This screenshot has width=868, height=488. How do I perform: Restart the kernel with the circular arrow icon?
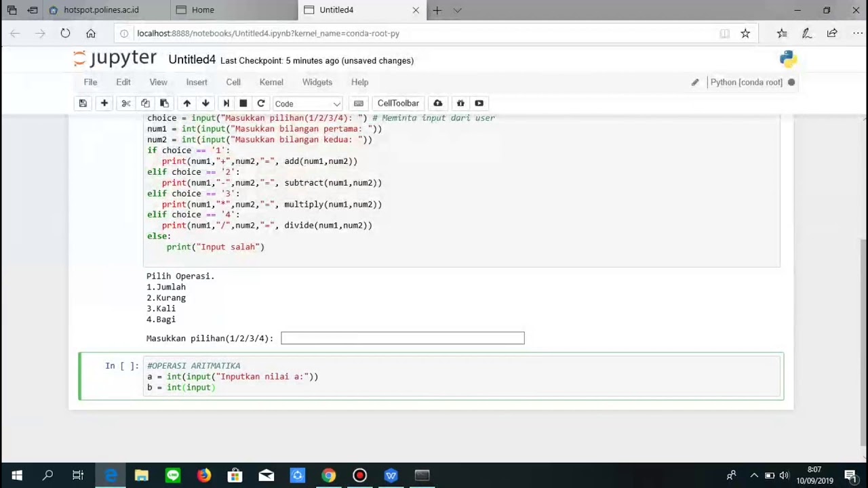(260, 104)
